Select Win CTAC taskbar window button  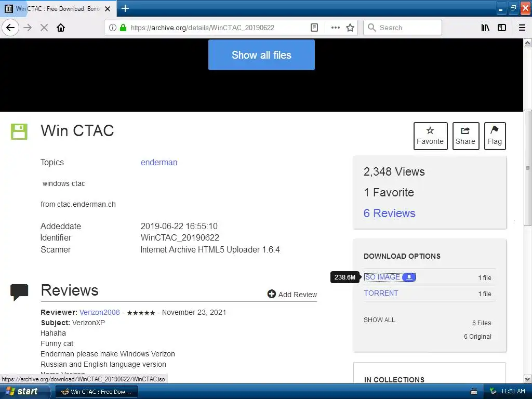96,392
